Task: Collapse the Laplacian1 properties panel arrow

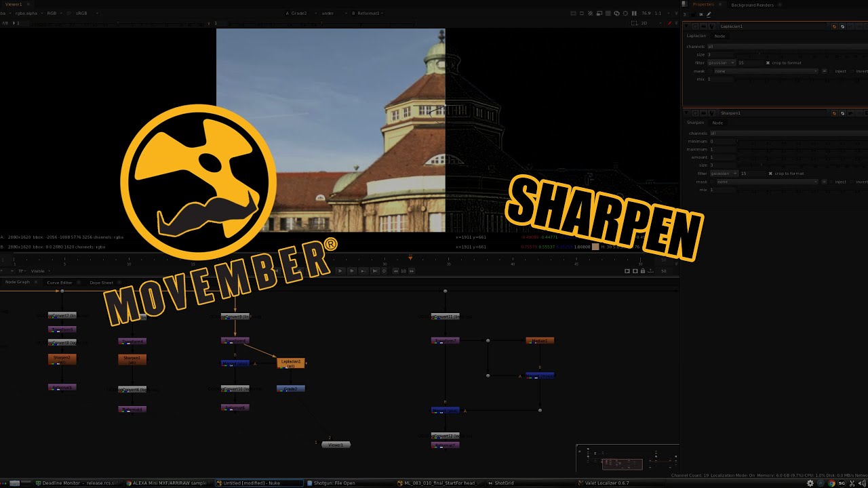Action: tap(687, 26)
